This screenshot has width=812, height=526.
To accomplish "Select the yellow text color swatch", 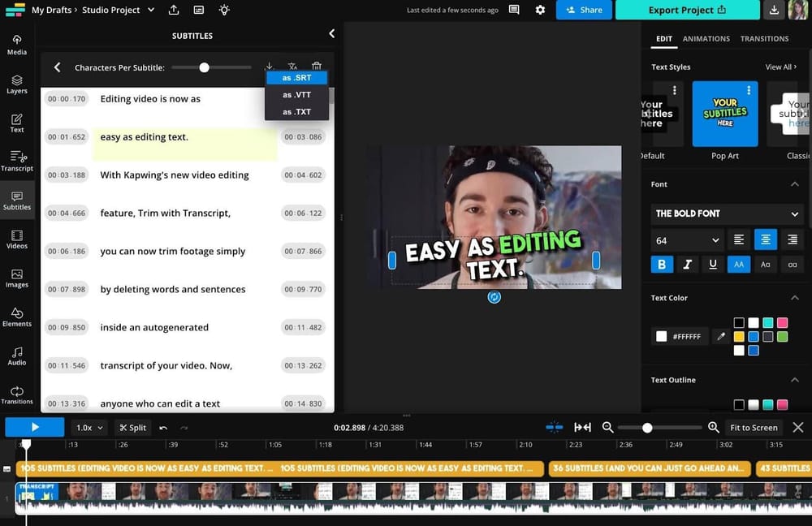I will pyautogui.click(x=738, y=335).
